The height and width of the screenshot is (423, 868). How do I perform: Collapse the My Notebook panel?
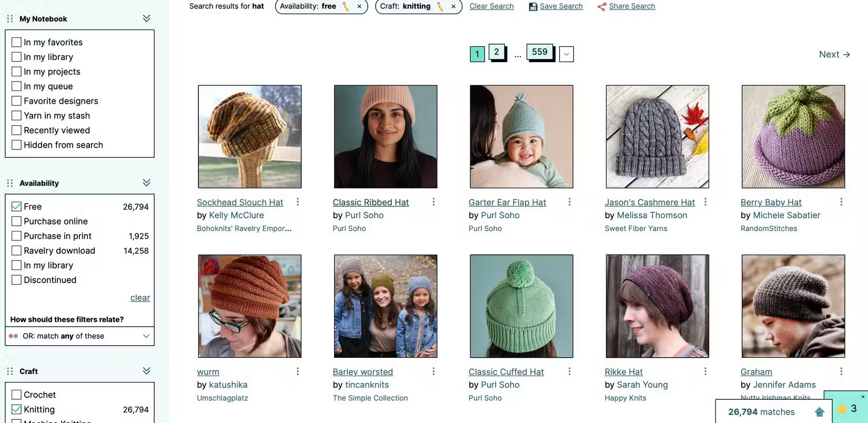click(x=147, y=18)
